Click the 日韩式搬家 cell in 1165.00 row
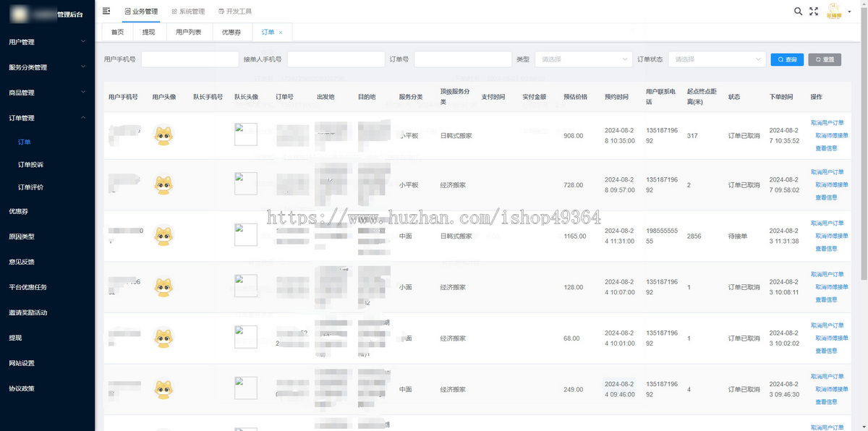The height and width of the screenshot is (431, 868). [456, 236]
